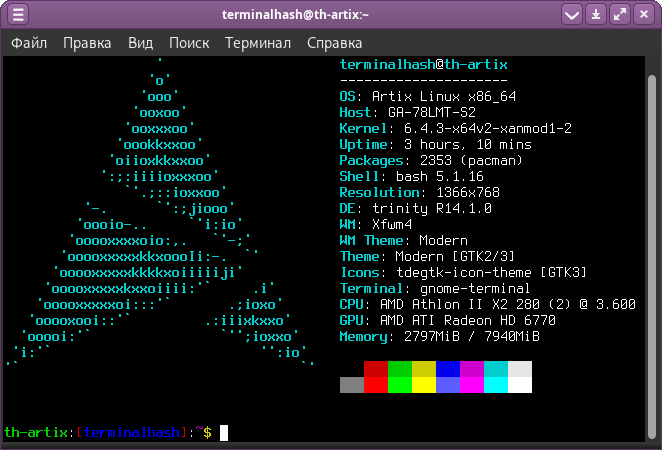Screen dimensions: 662x450
Task: Open the Файл menu
Action: [x=29, y=43]
